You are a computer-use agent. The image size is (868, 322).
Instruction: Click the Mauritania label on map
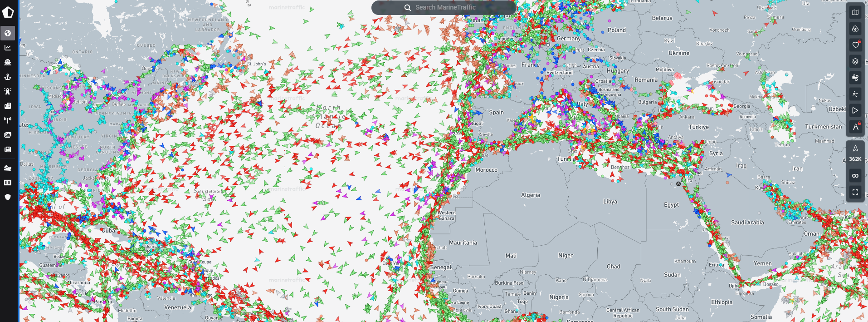463,243
